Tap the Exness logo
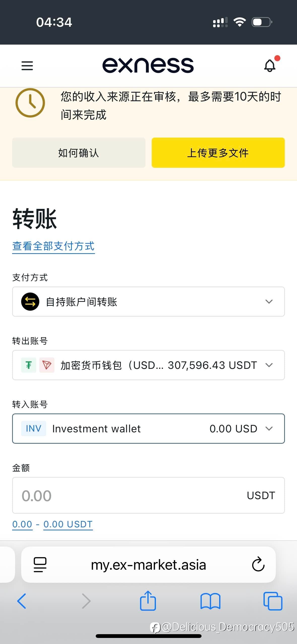Image resolution: width=297 pixels, height=644 pixels. (x=148, y=66)
